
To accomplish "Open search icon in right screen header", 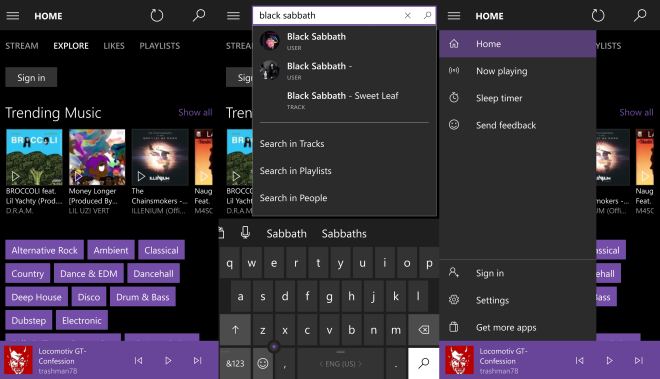I will pos(640,16).
